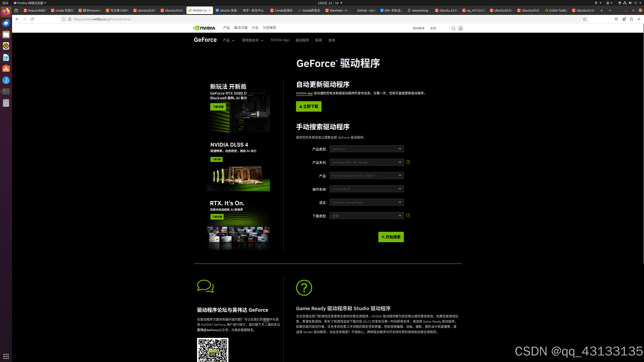The width and height of the screenshot is (644, 362).
Task: Open Ubuntu Software store icon
Action: click(6, 69)
